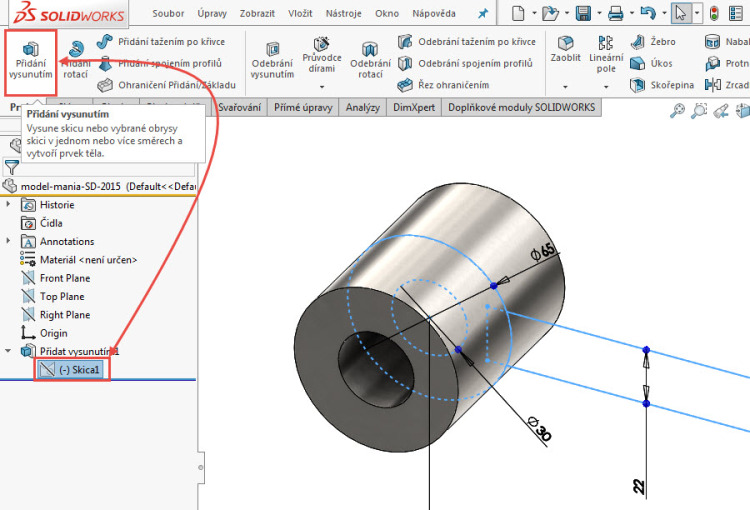Screen dimensions: 750x510
Task: Expand the Save dropdown arrow
Action: click(599, 13)
